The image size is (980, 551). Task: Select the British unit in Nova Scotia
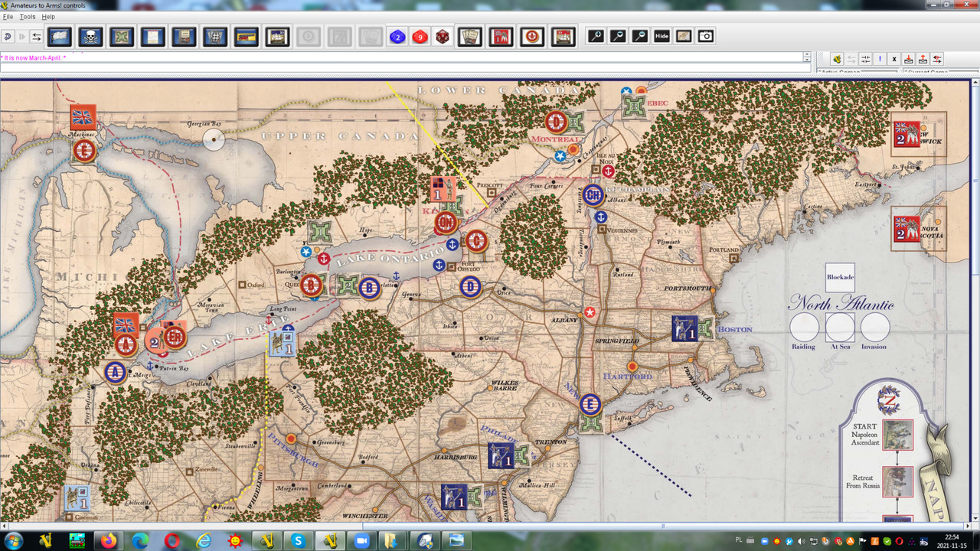906,230
